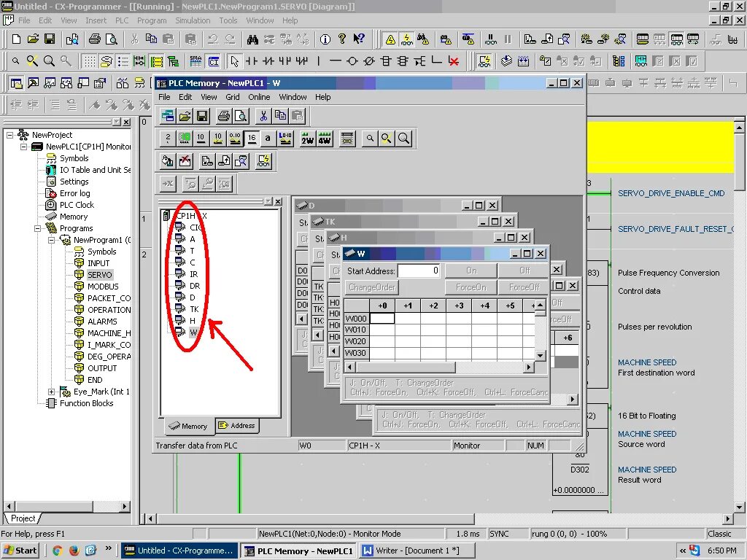This screenshot has height=560, width=747.
Task: Click the W window horizontal scrollbar
Action: pyautogui.click(x=438, y=367)
